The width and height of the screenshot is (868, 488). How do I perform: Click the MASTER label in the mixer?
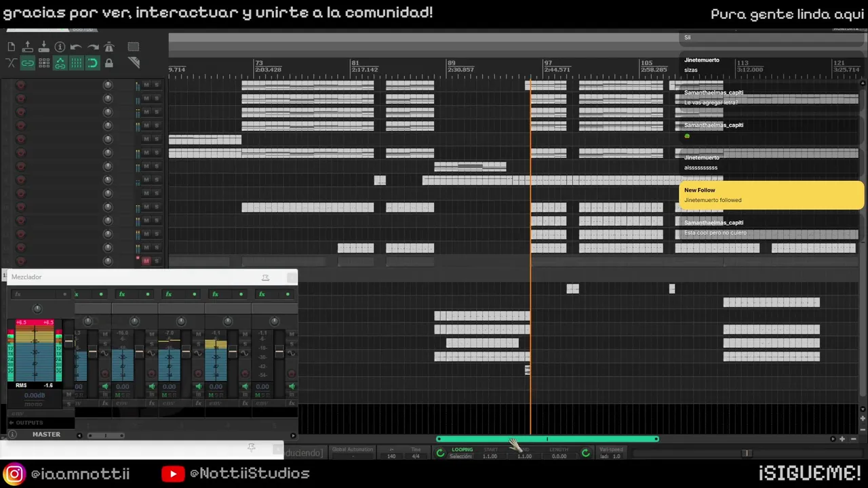coord(46,434)
